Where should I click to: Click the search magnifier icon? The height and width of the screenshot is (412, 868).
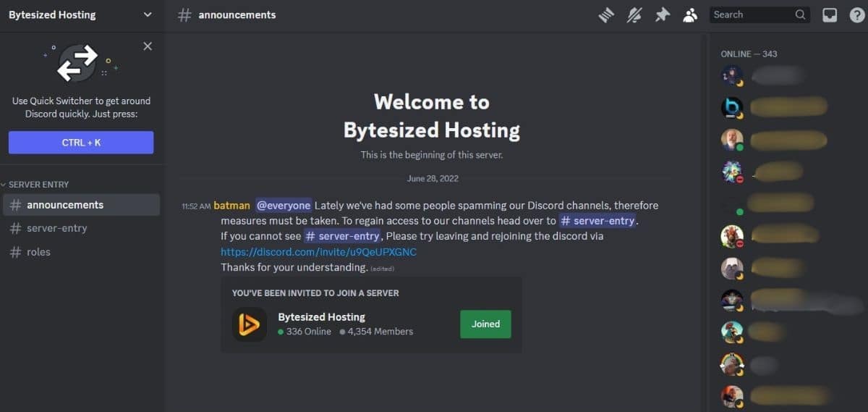pyautogui.click(x=800, y=14)
